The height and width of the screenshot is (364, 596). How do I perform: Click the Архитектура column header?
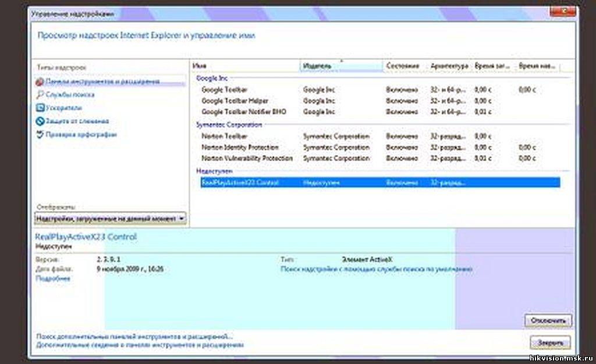(450, 66)
